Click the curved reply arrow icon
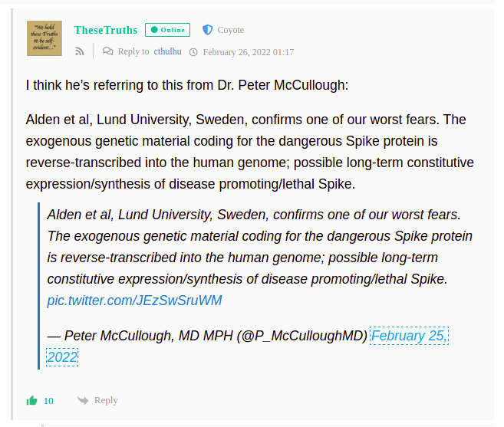Screen dimensions: 504x427 click(x=83, y=400)
